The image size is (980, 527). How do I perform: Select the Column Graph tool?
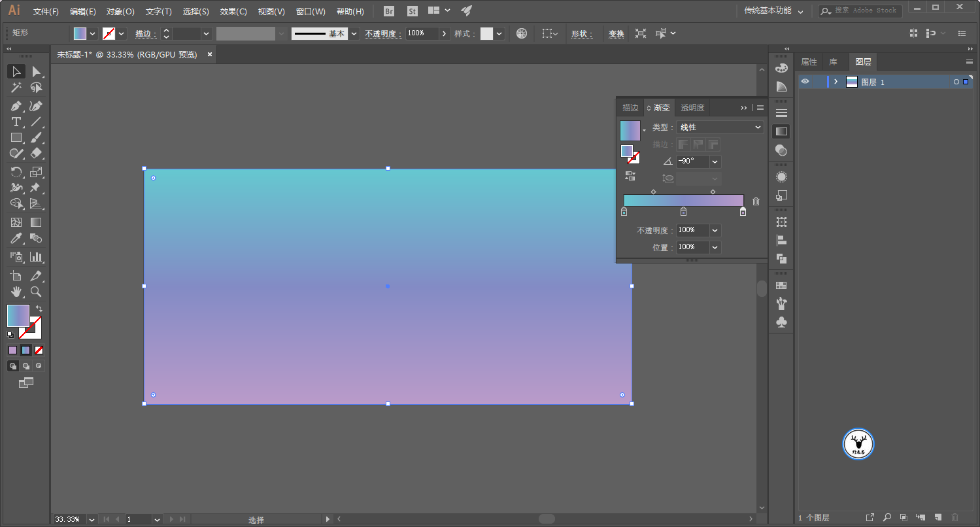click(x=37, y=257)
